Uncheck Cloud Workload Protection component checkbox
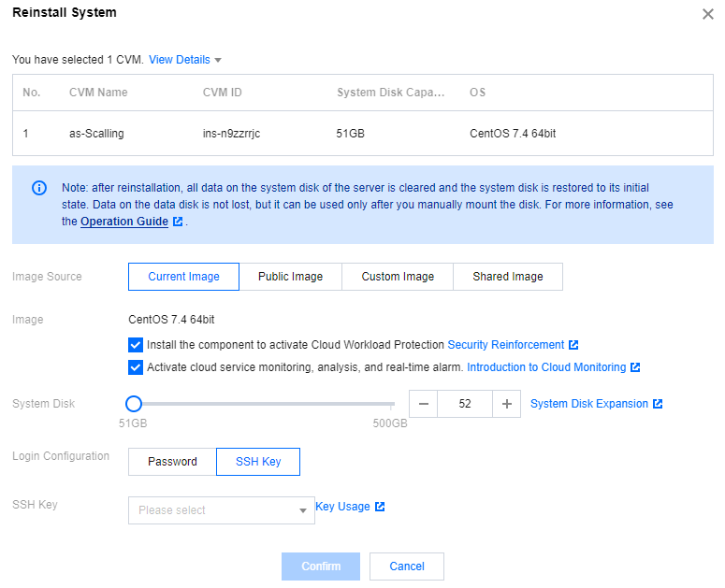This screenshot has width=725, height=588. pyautogui.click(x=136, y=345)
